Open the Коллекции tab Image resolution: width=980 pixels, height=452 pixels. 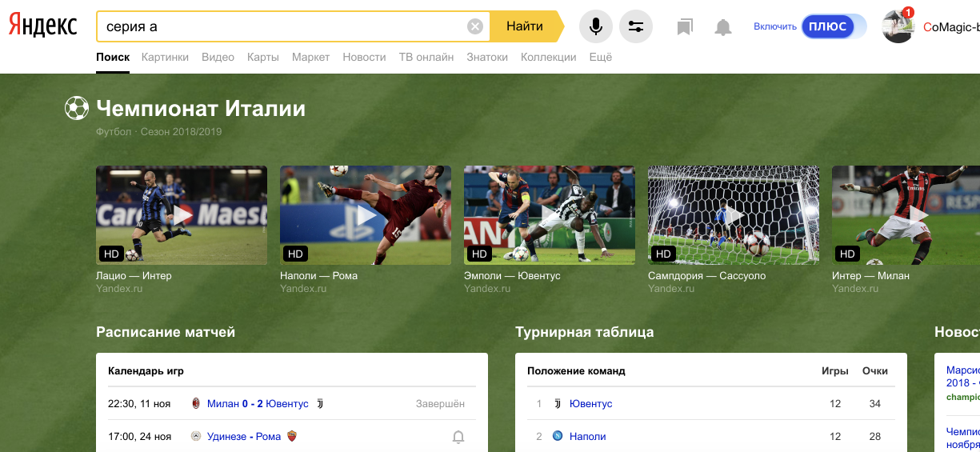548,57
